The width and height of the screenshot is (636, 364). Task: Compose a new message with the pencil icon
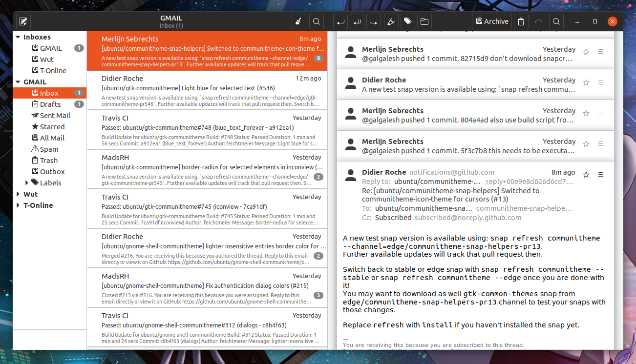click(x=23, y=21)
